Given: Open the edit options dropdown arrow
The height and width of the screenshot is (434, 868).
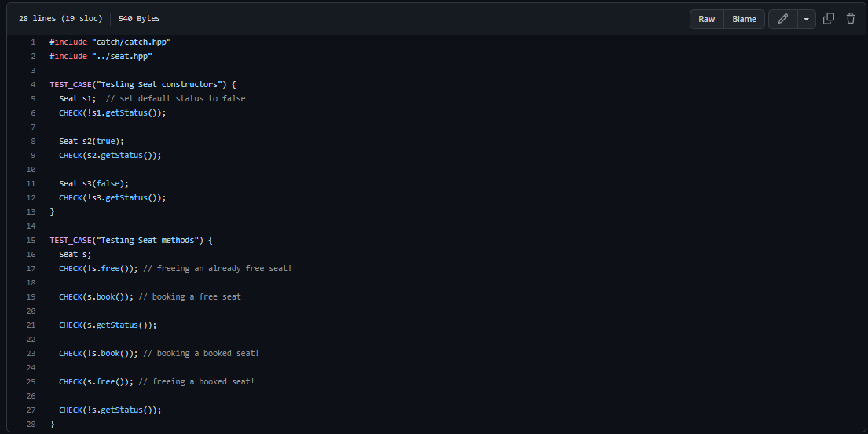Looking at the screenshot, I should pyautogui.click(x=806, y=19).
